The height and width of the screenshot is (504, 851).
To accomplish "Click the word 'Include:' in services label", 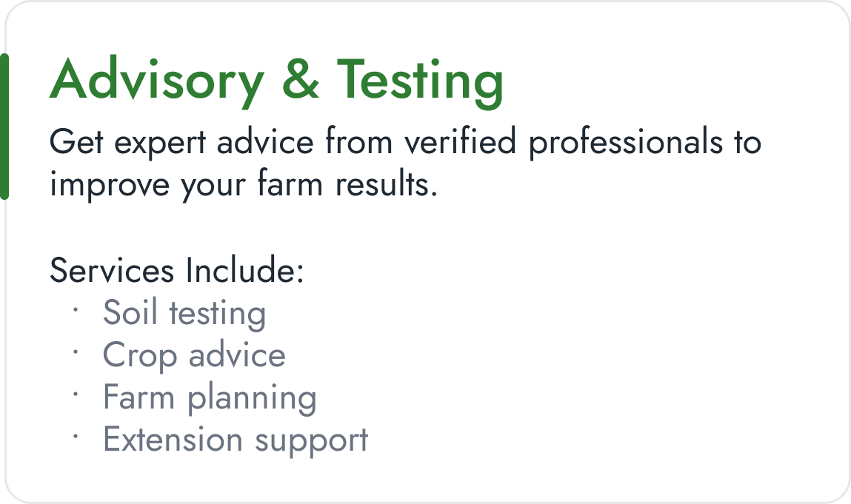I will (x=244, y=270).
